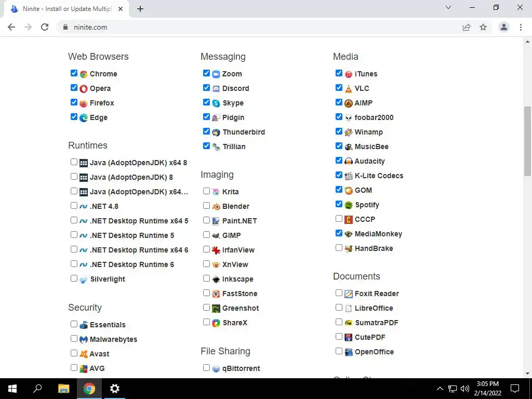Image resolution: width=532 pixels, height=399 pixels.
Task: Click the Malwarebytes logo icon
Action: click(x=84, y=339)
